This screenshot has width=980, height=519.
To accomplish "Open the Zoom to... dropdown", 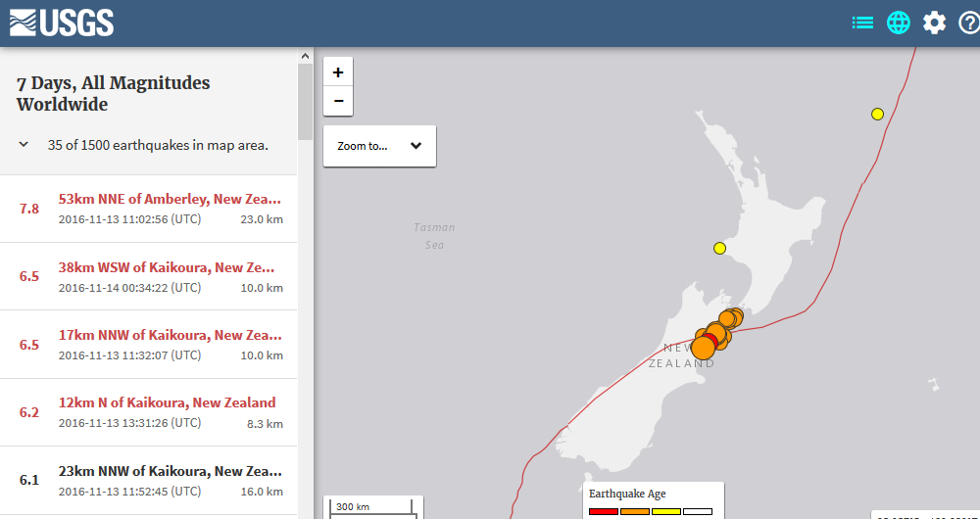I will [x=379, y=146].
